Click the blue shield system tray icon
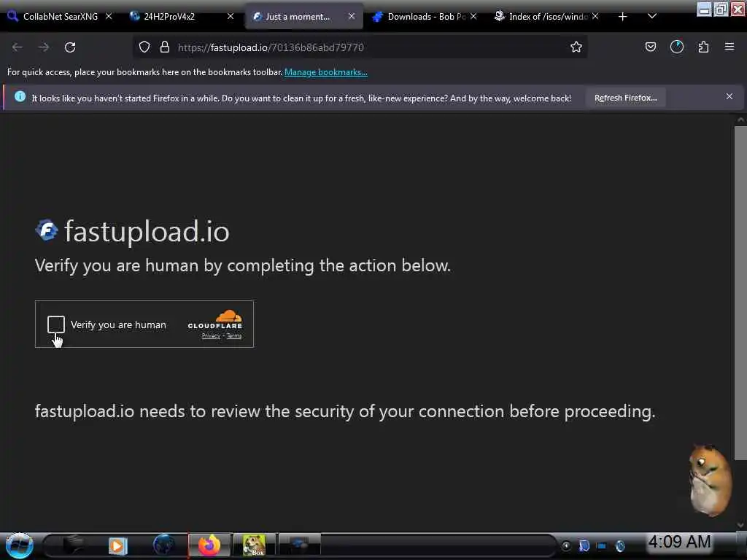Viewport: 747px width, 560px height. (584, 546)
